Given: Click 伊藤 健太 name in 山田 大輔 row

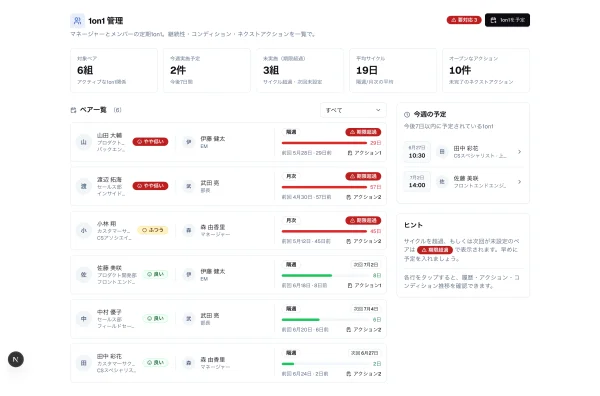Looking at the screenshot, I should point(213,139).
